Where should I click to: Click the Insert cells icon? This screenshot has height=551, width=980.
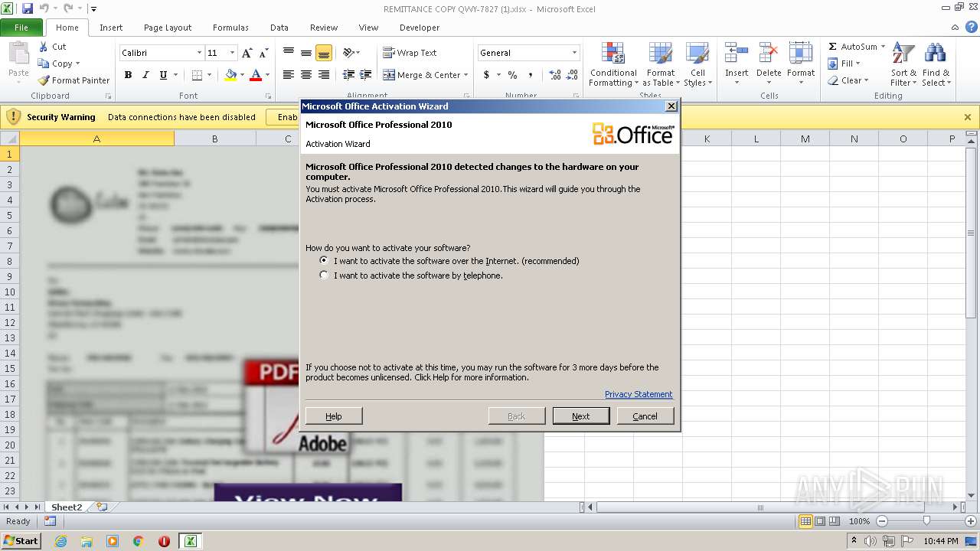737,54
